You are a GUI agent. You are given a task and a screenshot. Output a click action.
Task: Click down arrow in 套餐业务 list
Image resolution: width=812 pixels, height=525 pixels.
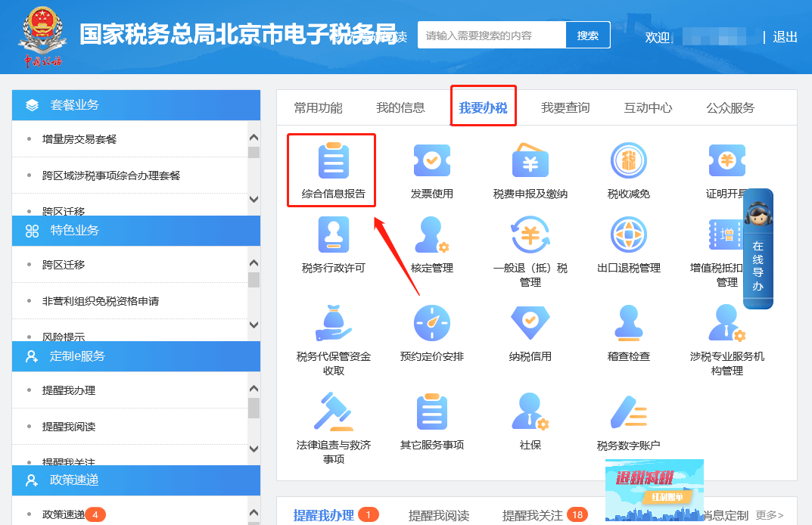coord(254,200)
